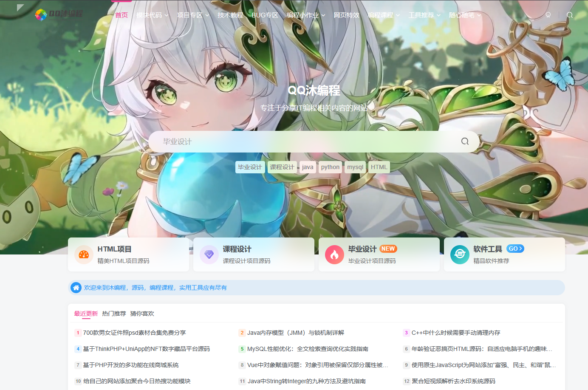Screen dimensions: 588x390
Task: Click the purple diamond 课程设计 icon
Action: [x=209, y=254]
